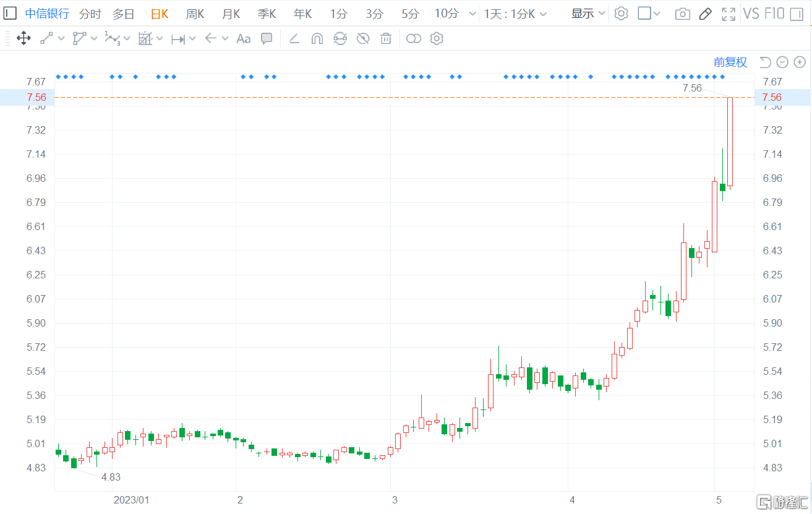Select the comment bubble note tool
The height and width of the screenshot is (514, 812).
coord(267,38)
